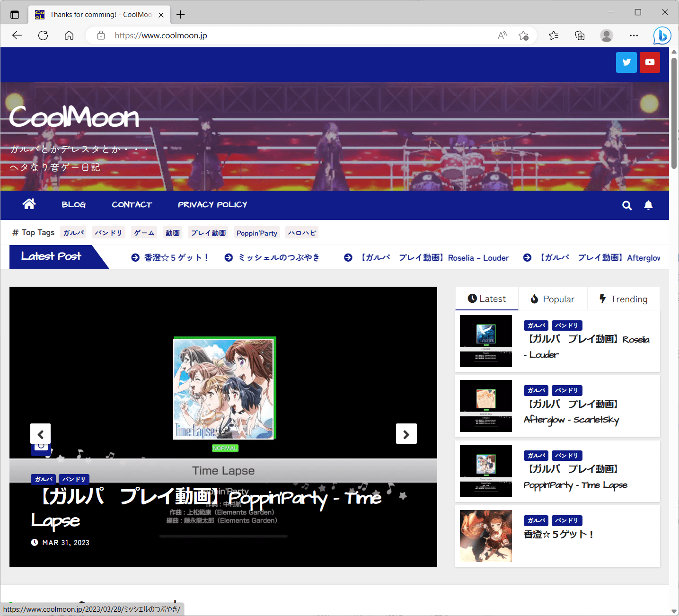Click the CoolMoon site title
The width and height of the screenshot is (679, 616).
pyautogui.click(x=74, y=116)
